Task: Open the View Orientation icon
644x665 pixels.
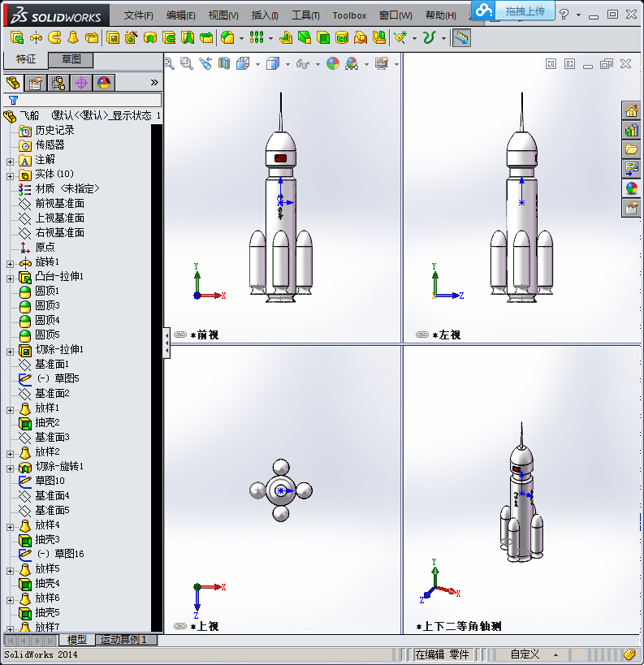Action: tap(243, 63)
